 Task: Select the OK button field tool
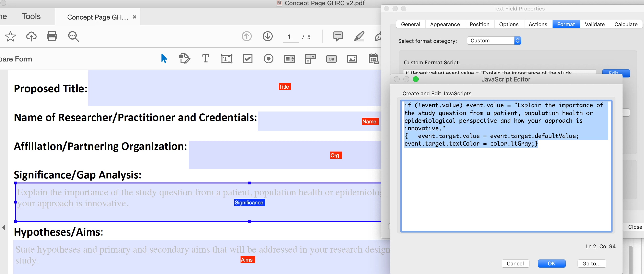[331, 59]
